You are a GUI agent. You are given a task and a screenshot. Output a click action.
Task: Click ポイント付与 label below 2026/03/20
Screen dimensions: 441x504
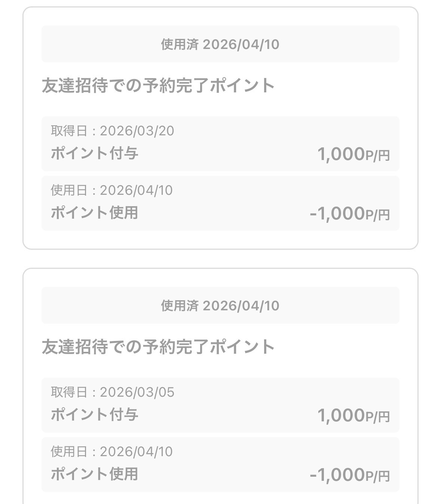tap(94, 153)
